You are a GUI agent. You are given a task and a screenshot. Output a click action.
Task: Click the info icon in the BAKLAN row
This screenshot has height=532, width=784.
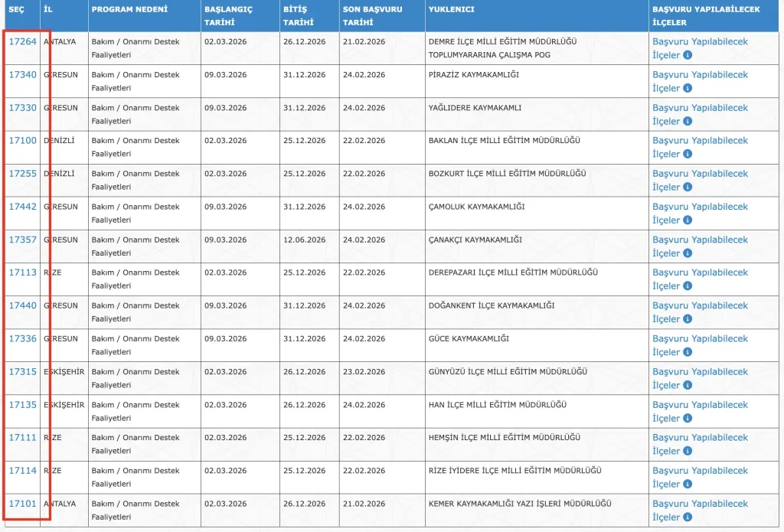[x=687, y=154]
